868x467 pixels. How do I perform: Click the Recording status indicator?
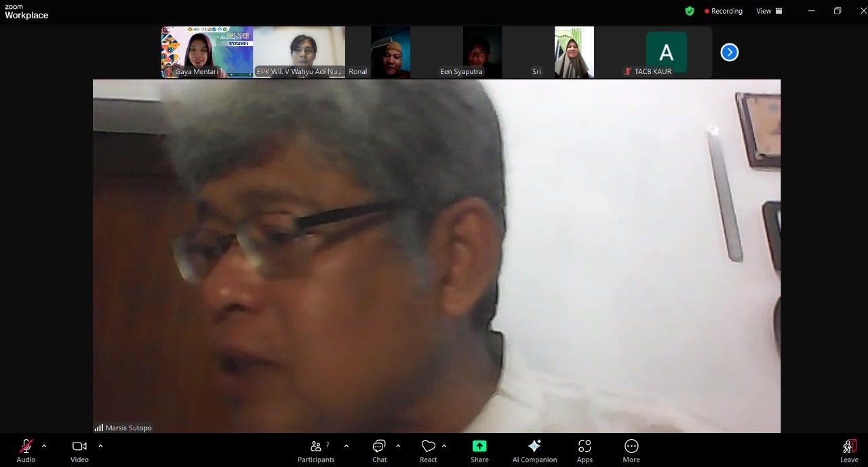724,11
